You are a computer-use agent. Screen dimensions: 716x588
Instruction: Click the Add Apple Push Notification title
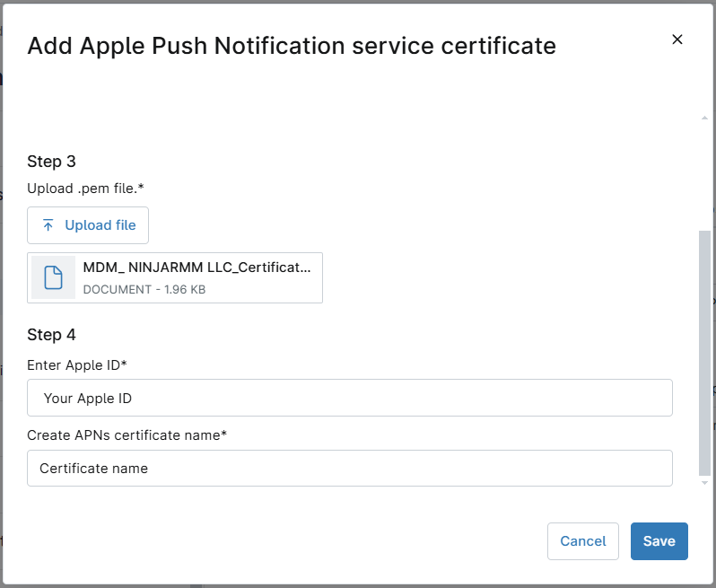click(292, 46)
